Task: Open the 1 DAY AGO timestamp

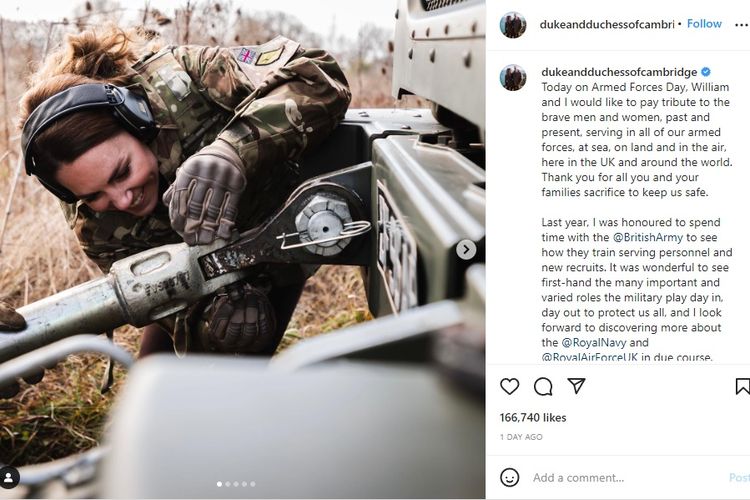Action: click(x=521, y=437)
